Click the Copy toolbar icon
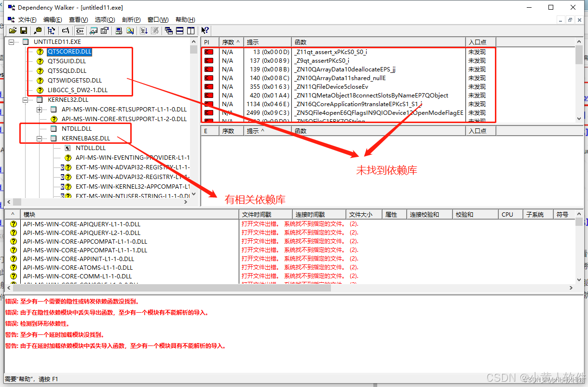The image size is (588, 387). click(38, 30)
